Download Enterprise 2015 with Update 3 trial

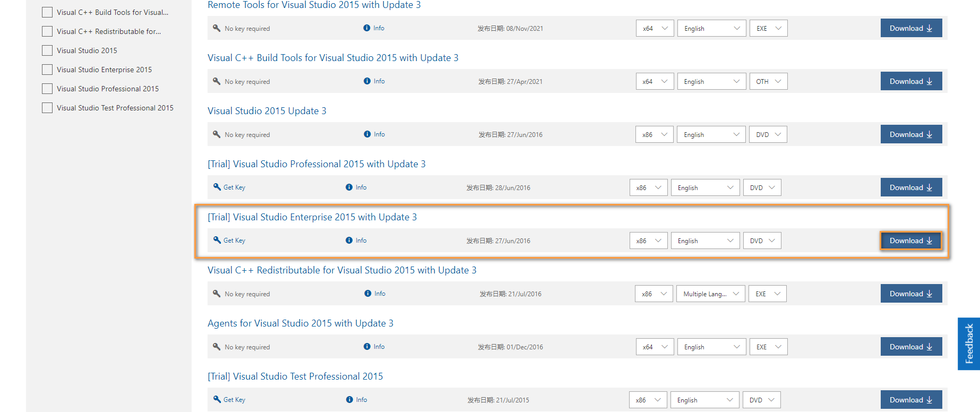click(912, 241)
